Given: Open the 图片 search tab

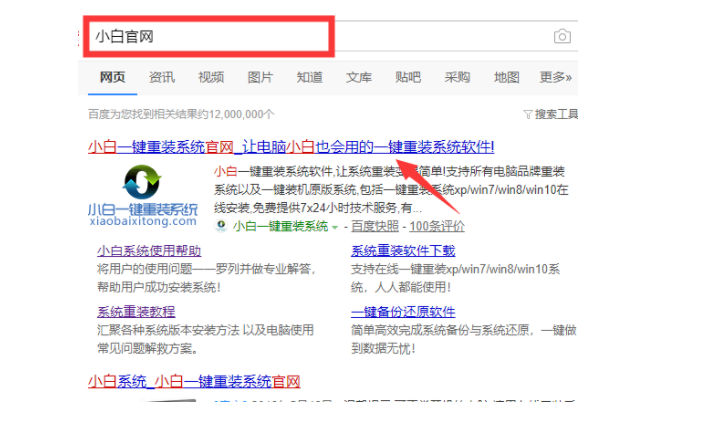Looking at the screenshot, I should tap(260, 77).
